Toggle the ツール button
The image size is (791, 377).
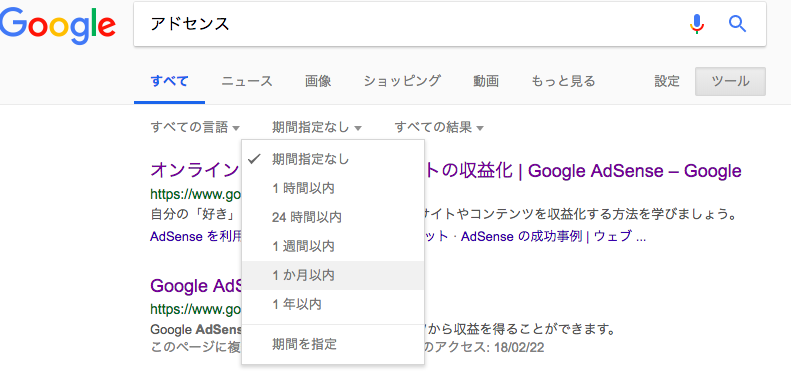pyautogui.click(x=730, y=81)
